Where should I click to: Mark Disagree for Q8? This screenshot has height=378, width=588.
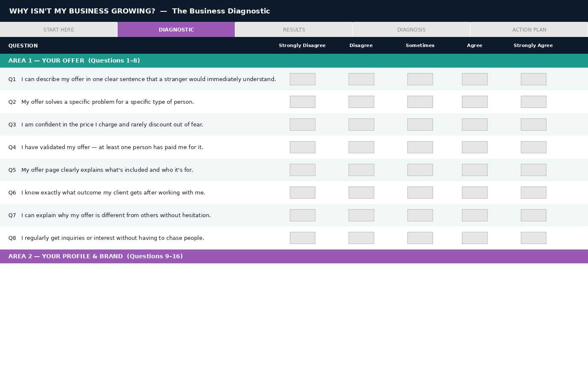coord(361,238)
